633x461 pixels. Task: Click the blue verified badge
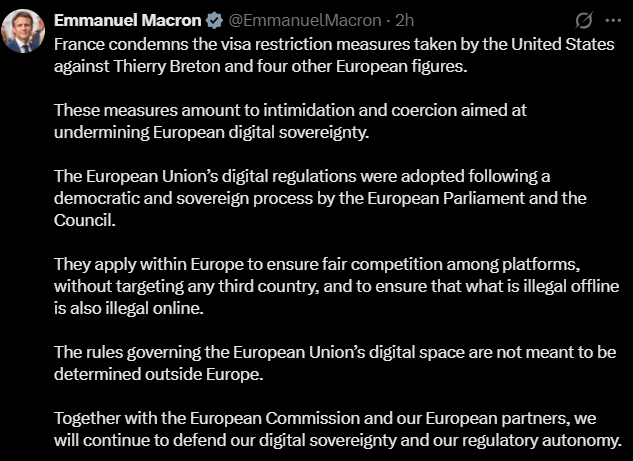(x=213, y=20)
